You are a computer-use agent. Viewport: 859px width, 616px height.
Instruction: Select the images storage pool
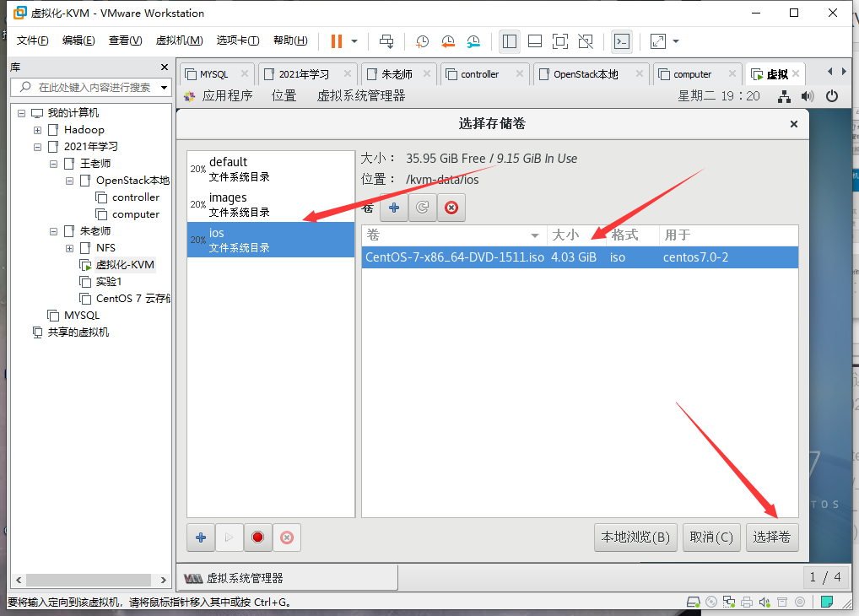[271, 204]
